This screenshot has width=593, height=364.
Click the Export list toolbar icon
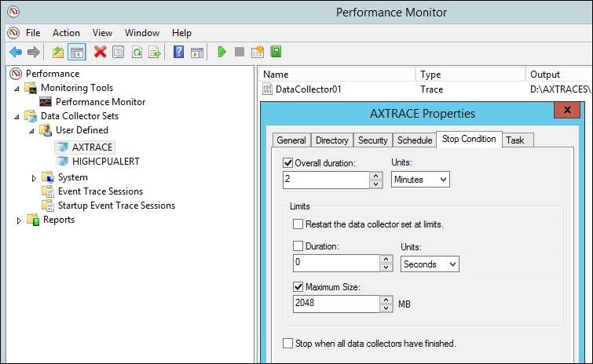[156, 52]
